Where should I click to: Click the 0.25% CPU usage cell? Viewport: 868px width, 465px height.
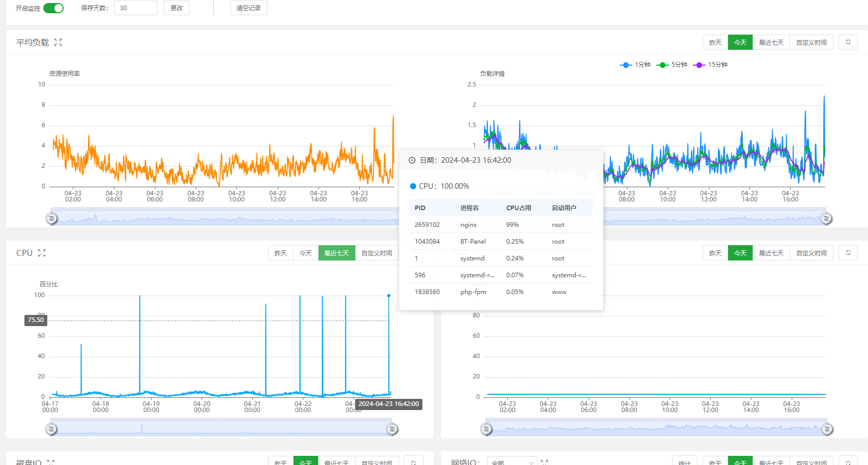click(x=515, y=242)
